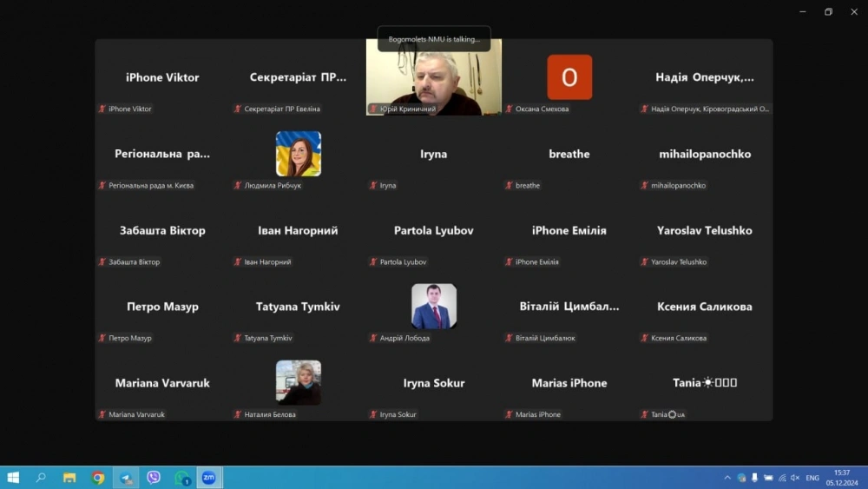Click muted mic icon beside Оксана Смехова
The width and height of the screenshot is (868, 489).
(509, 109)
